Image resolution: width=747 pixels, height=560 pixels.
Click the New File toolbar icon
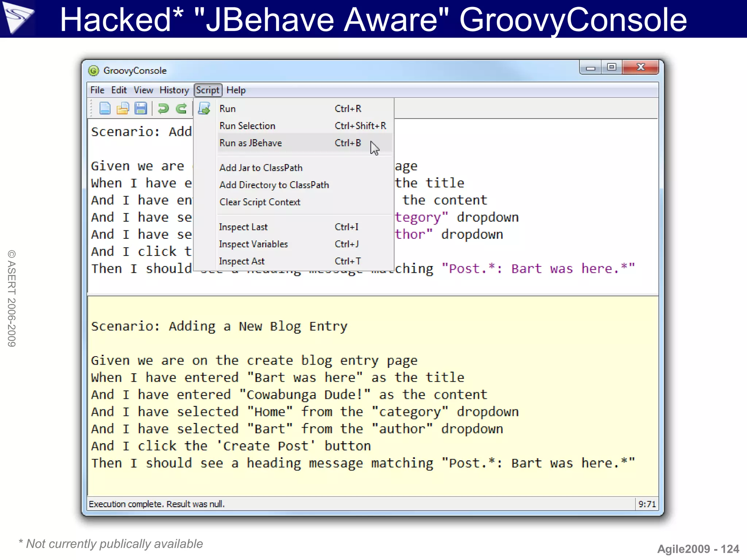[x=105, y=108]
